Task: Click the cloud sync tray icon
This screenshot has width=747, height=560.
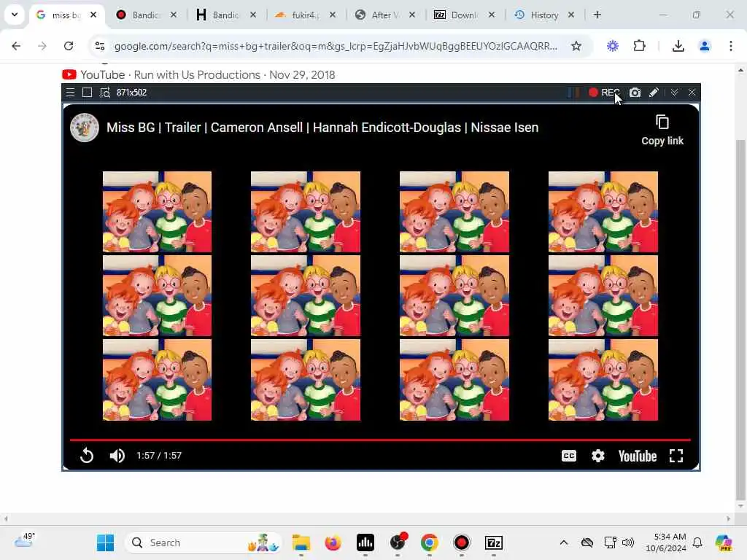Action: (x=587, y=542)
